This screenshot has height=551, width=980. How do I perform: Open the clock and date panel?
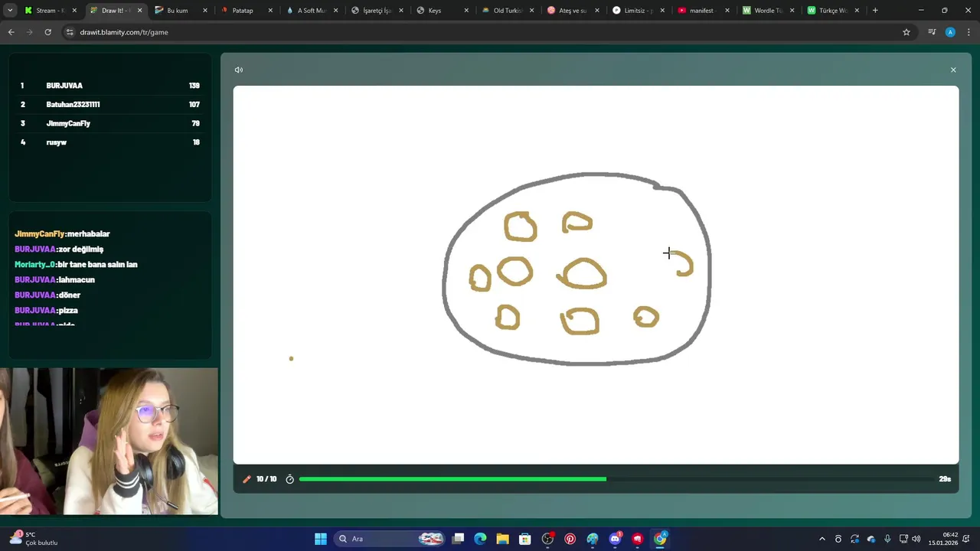(943, 539)
